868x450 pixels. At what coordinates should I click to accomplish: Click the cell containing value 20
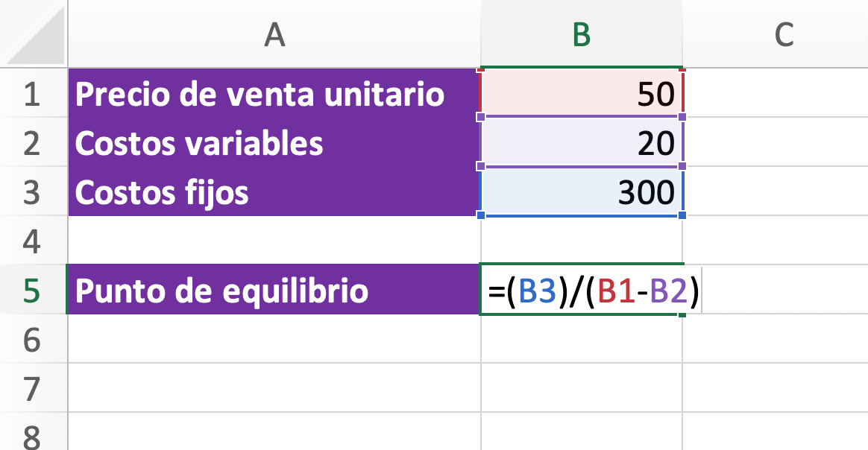[x=582, y=143]
